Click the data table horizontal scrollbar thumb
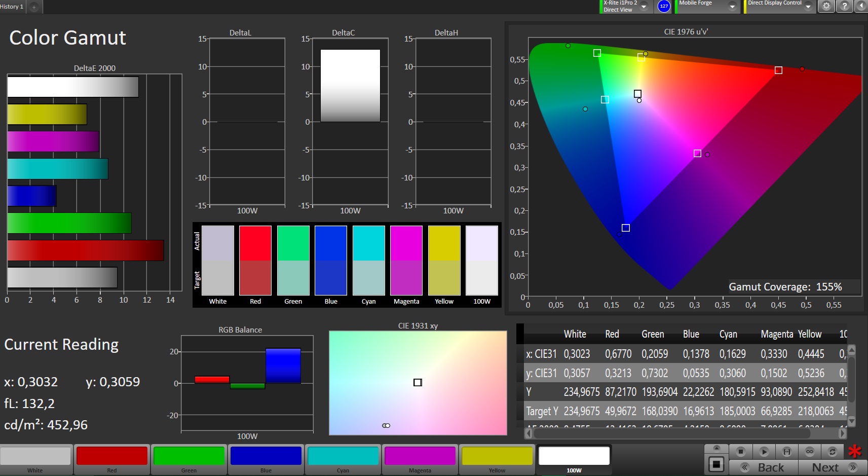This screenshot has width=868, height=476. [671, 433]
